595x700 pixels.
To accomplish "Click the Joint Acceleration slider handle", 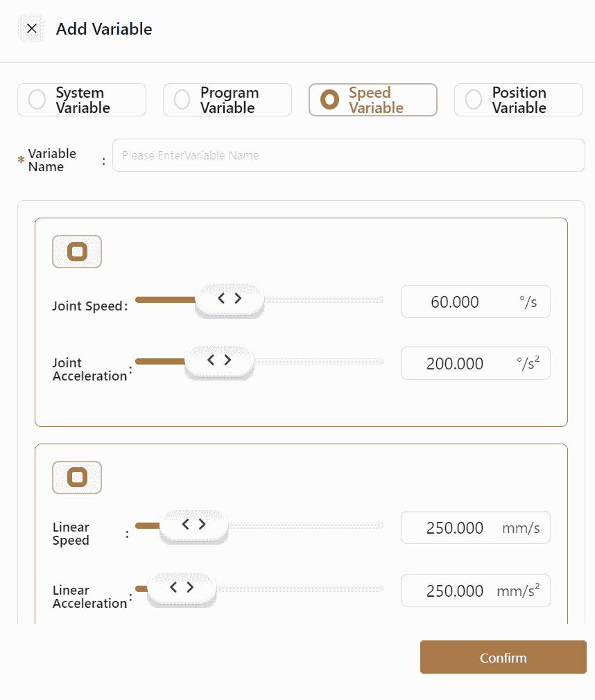I will tap(219, 360).
